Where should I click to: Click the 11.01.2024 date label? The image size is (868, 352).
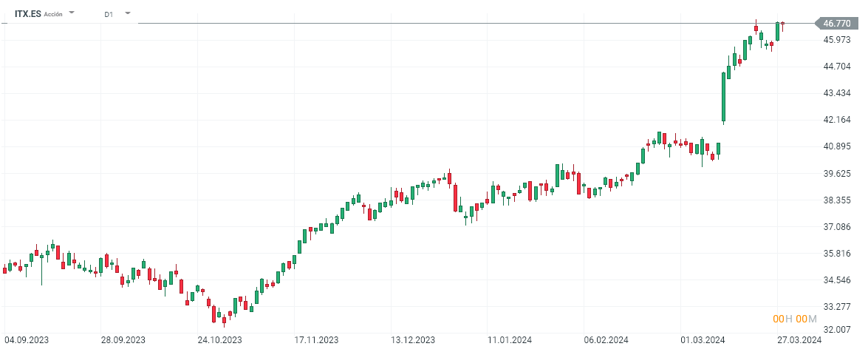[x=509, y=340]
